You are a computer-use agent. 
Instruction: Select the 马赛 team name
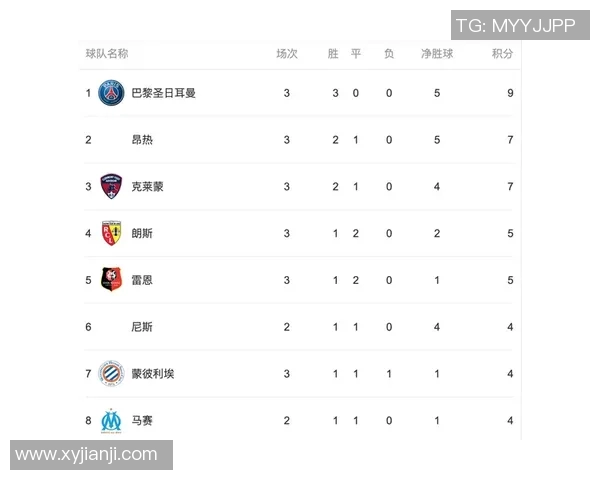(142, 421)
